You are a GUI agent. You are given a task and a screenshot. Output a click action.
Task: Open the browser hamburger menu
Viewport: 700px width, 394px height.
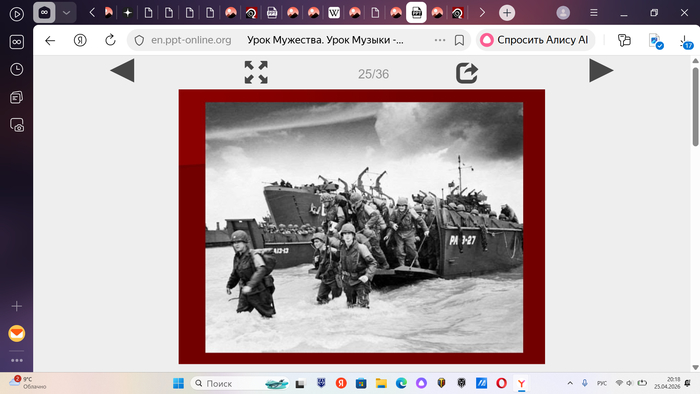[594, 13]
